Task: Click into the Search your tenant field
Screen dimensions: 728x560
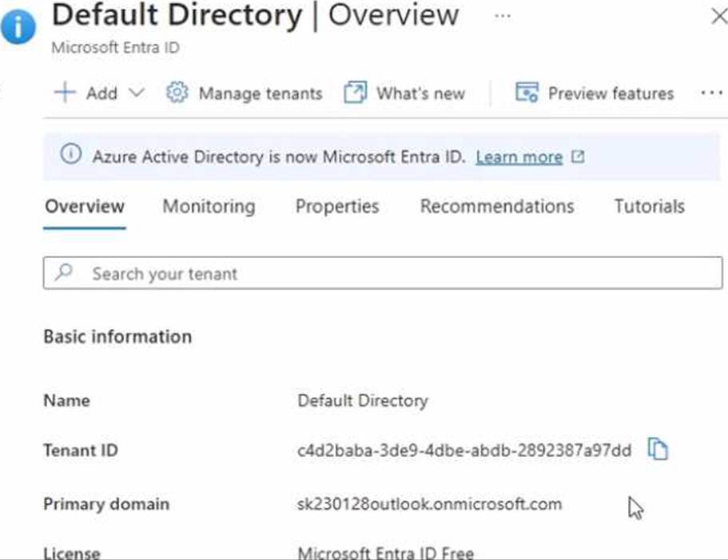Action: point(384,273)
